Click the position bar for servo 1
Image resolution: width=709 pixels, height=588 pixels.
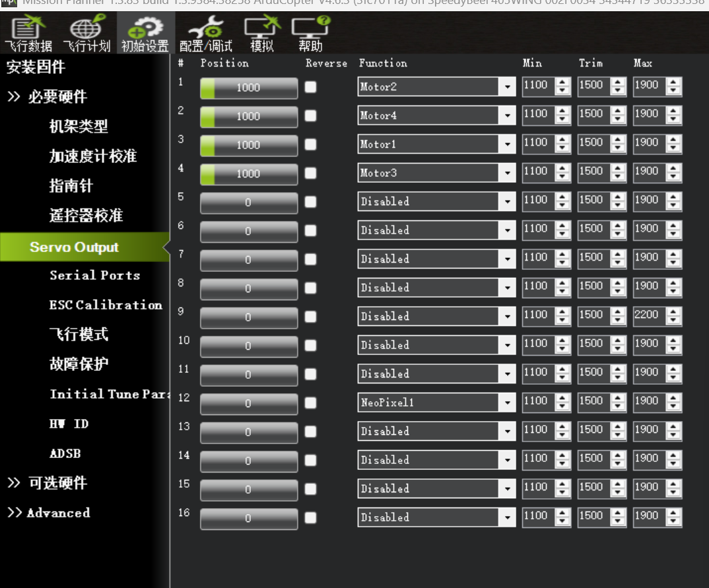pos(249,88)
